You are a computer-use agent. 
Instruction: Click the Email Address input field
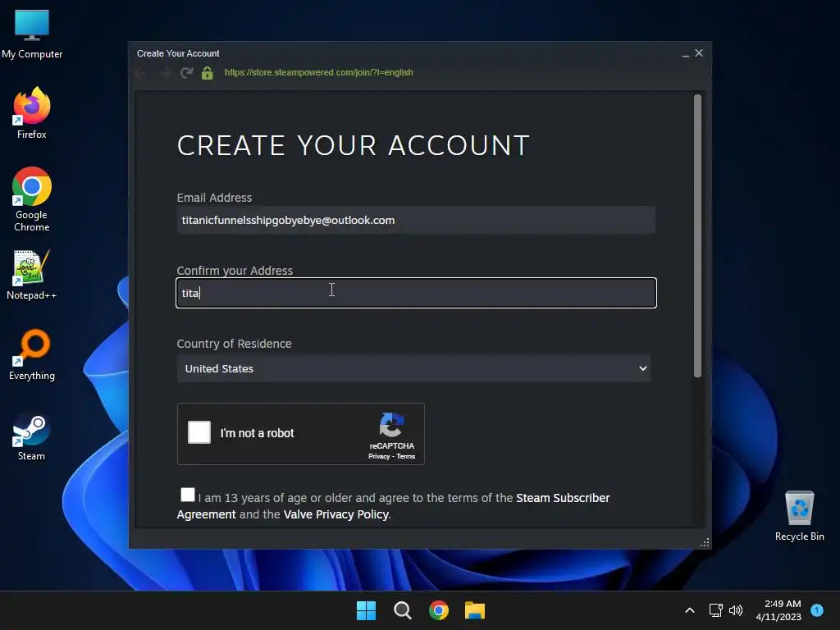pos(416,220)
